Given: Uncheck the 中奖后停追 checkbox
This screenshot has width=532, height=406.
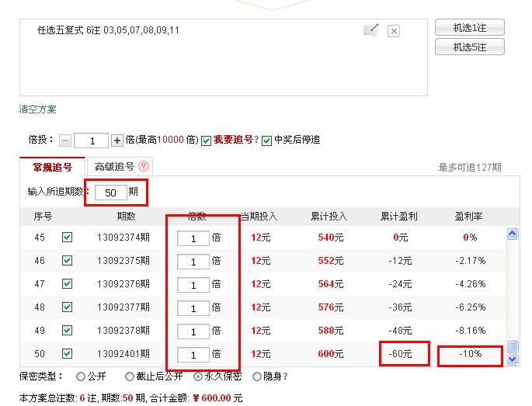Looking at the screenshot, I should tap(266, 141).
